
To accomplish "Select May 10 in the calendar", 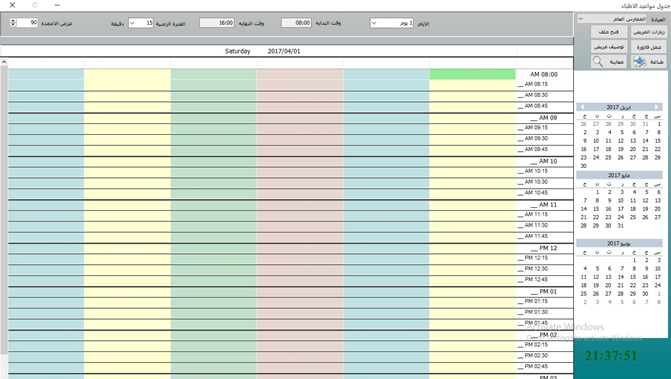I will 621,200.
